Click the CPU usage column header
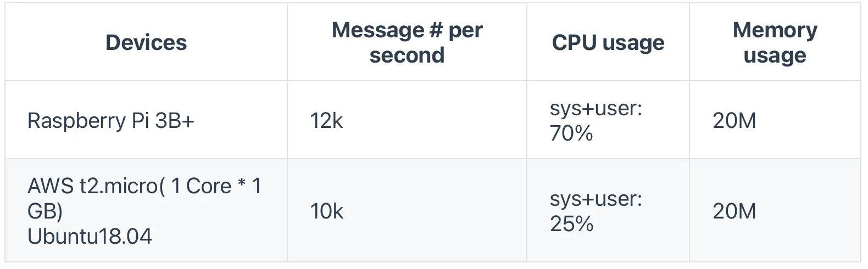Screen dimensions: 868x269 coord(608,43)
